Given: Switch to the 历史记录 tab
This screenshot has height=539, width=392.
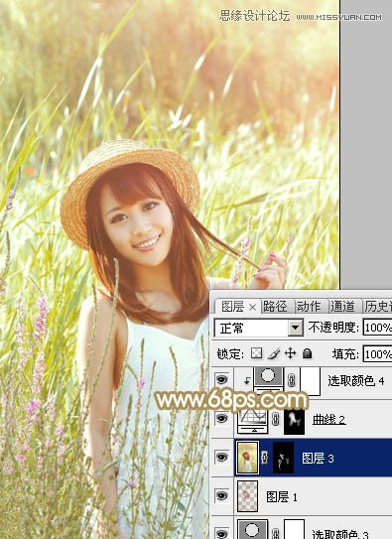Looking at the screenshot, I should point(378,307).
